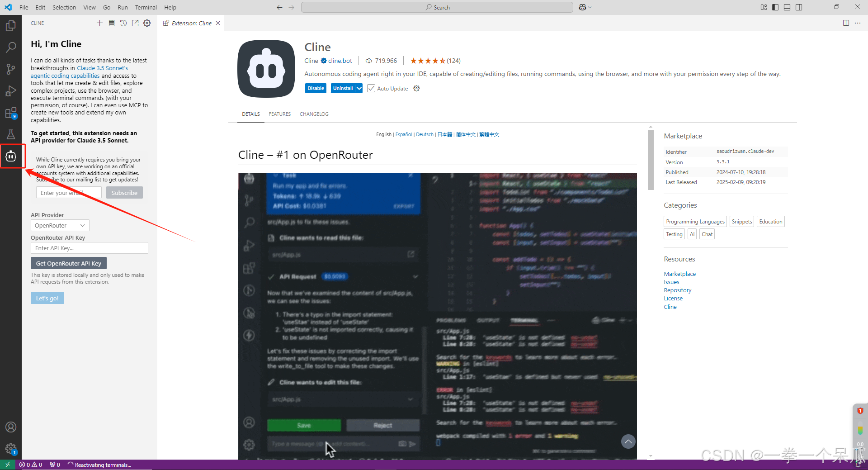Screen dimensions: 868x470
Task: Open Extensions view in activity bar
Action: [11, 113]
